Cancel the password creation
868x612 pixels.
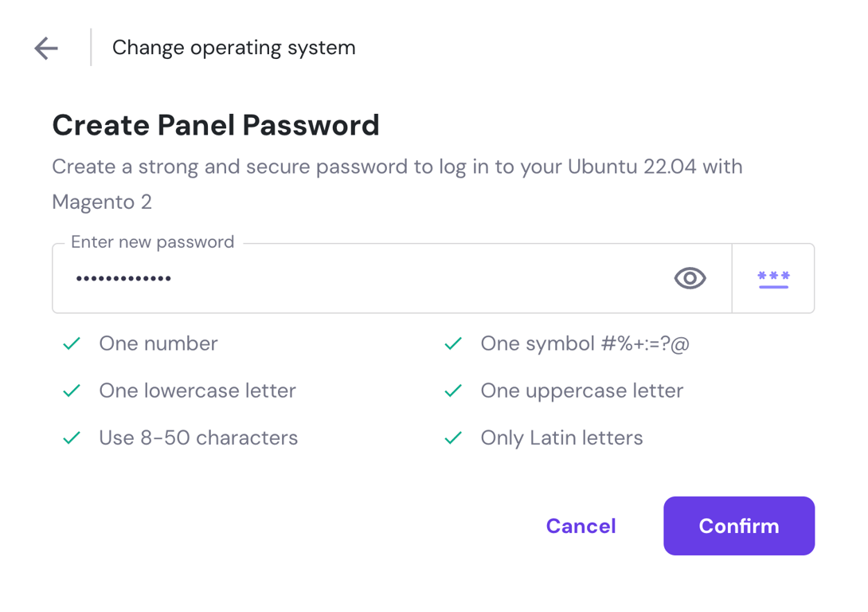581,526
